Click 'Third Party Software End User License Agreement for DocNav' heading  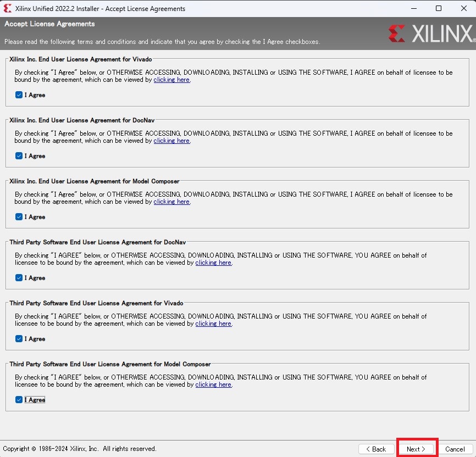pos(97,242)
